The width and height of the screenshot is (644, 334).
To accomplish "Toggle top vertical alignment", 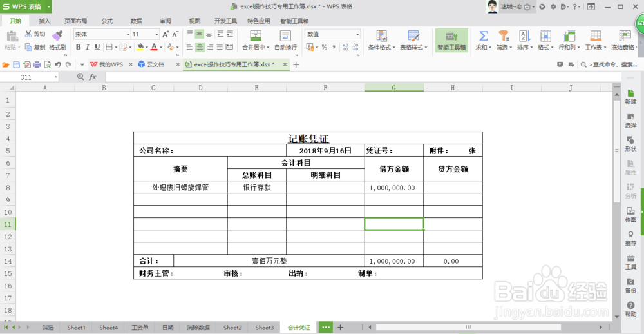I will tap(190, 34).
